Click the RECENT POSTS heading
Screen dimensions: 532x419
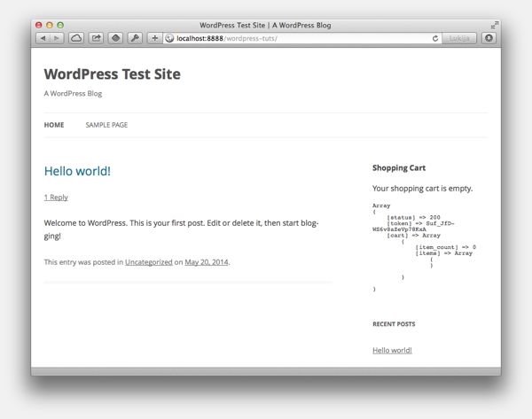(394, 324)
